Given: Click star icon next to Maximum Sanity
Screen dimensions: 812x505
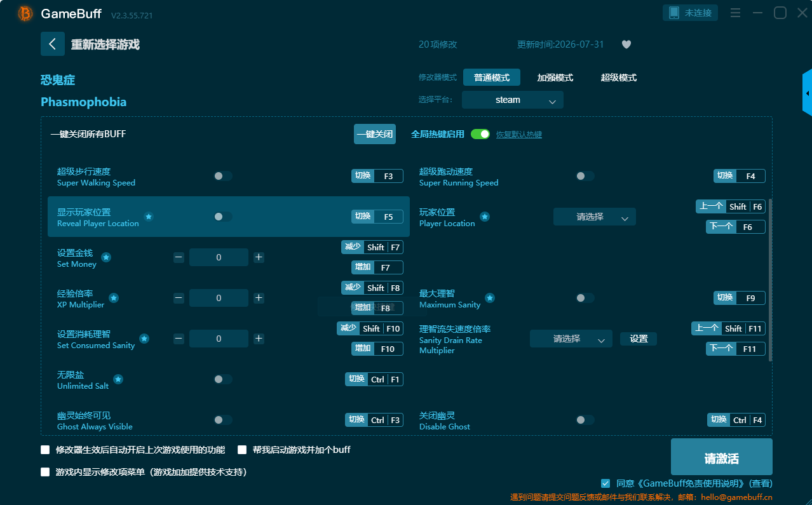Looking at the screenshot, I should (x=490, y=298).
